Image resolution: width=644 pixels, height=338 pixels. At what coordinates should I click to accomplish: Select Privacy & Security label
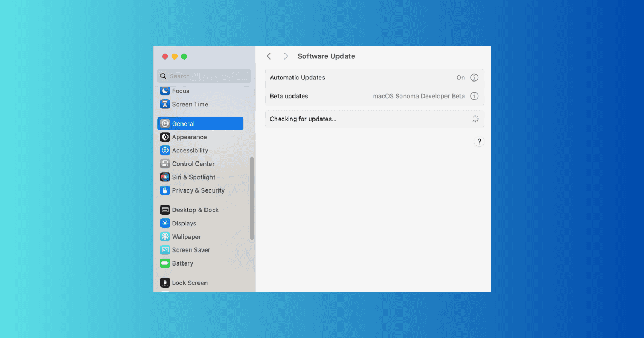[x=199, y=190]
